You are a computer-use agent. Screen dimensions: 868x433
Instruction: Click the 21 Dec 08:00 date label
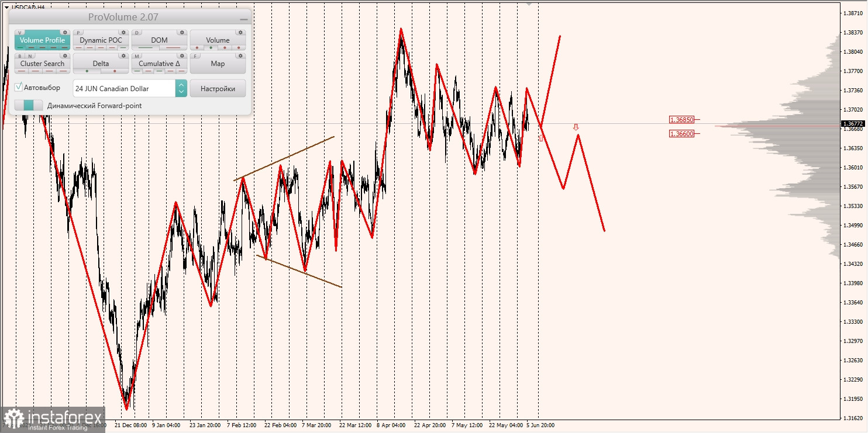coord(131,425)
